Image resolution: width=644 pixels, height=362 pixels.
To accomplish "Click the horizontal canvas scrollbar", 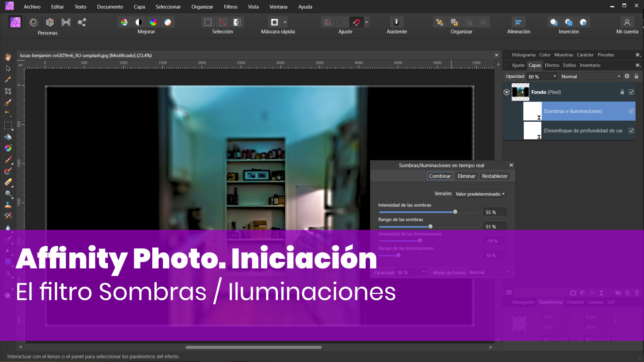I will (253, 347).
